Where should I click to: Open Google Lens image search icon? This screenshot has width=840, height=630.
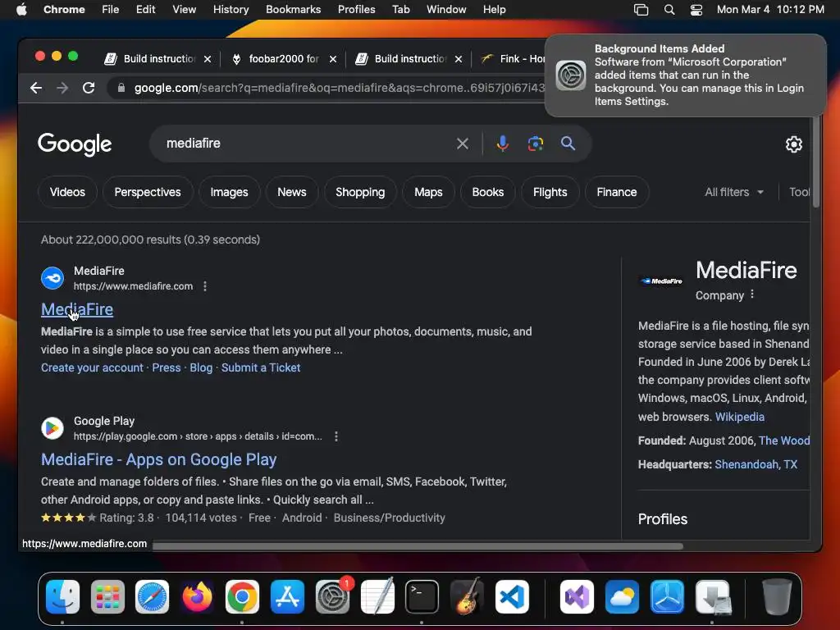535,144
